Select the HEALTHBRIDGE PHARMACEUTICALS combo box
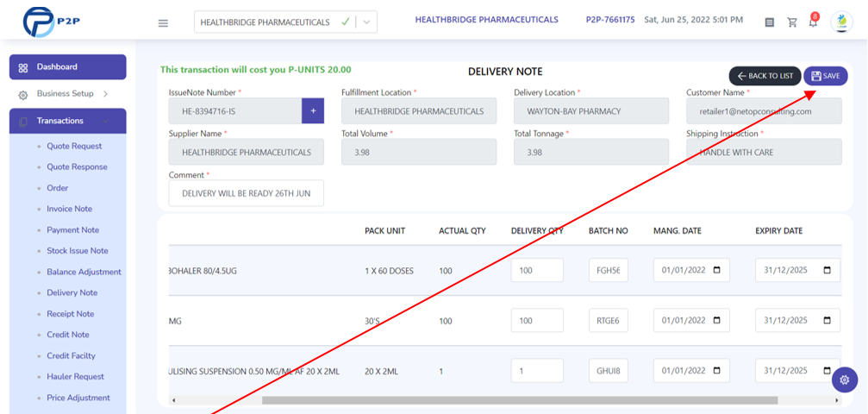The height and width of the screenshot is (414, 868). [285, 22]
